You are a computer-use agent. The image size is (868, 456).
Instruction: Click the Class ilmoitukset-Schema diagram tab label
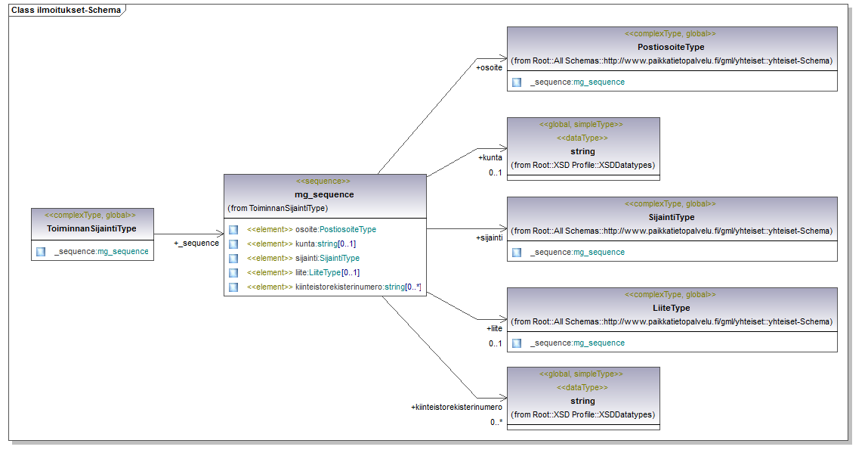point(66,10)
